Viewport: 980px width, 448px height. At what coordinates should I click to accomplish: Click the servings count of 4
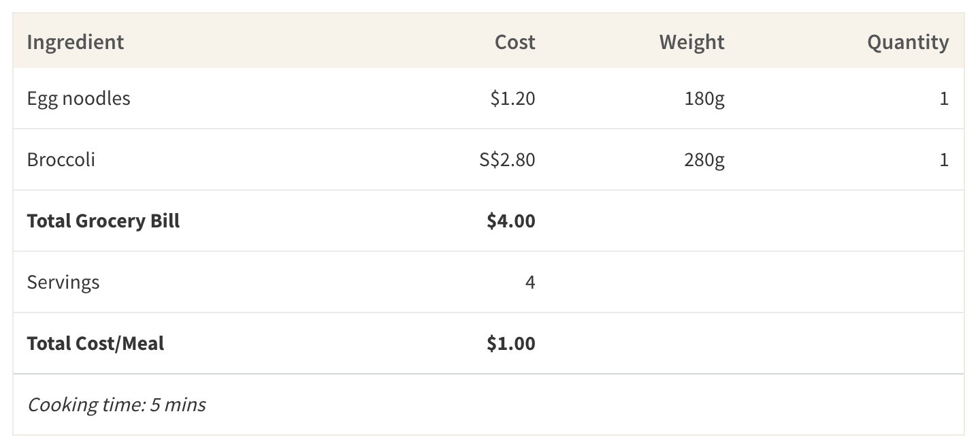click(529, 283)
